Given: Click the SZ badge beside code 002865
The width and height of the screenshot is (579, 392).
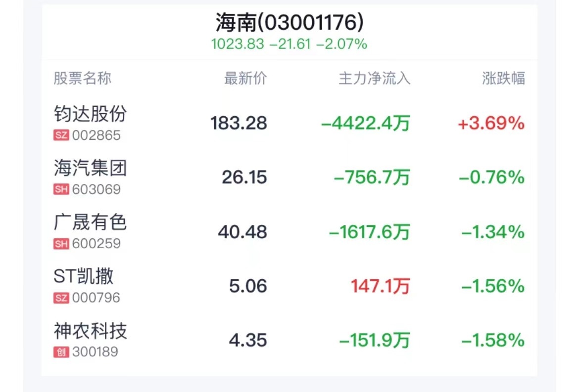Looking at the screenshot, I should point(61,135).
